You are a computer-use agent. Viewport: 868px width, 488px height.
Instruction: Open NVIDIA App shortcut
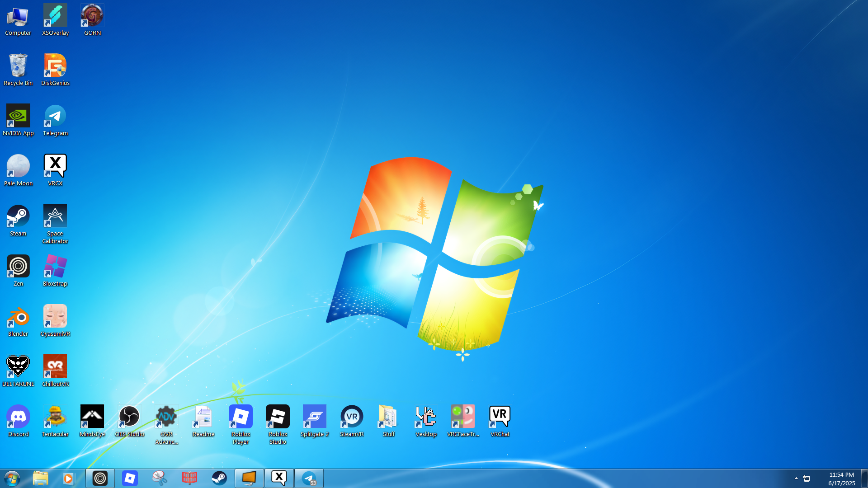point(18,121)
